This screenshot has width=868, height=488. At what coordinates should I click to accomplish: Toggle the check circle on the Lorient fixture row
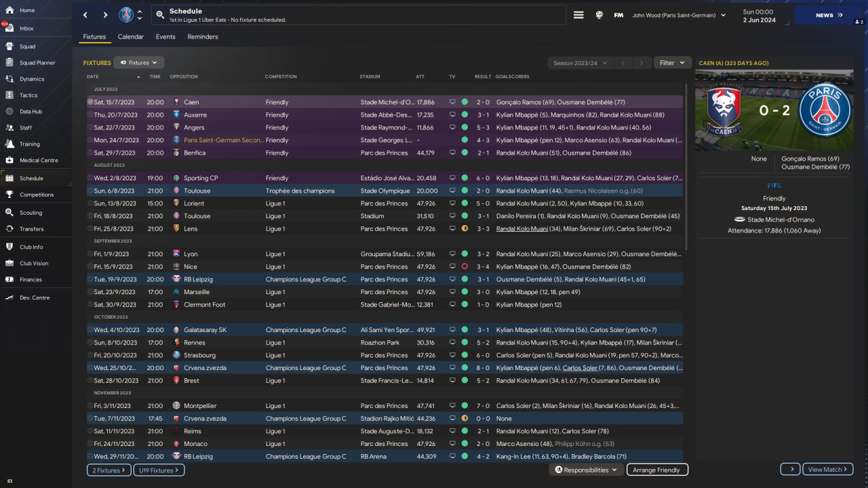click(x=90, y=203)
